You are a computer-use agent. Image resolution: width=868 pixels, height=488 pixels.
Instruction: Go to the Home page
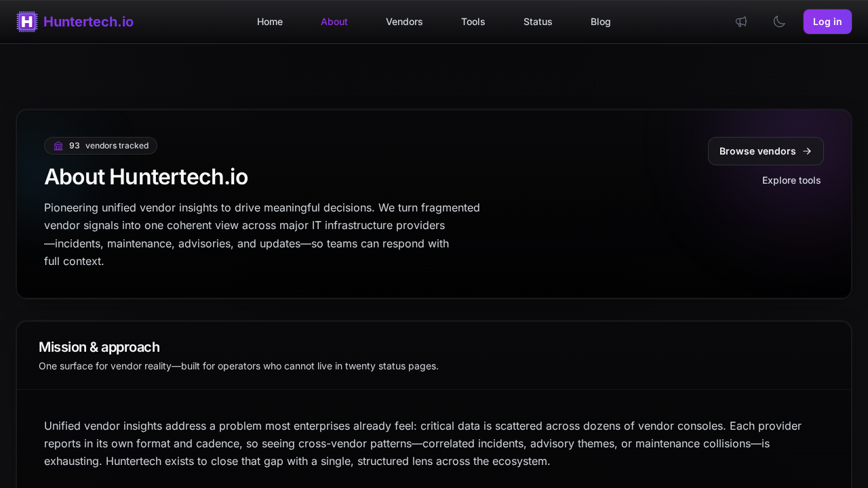coord(270,22)
